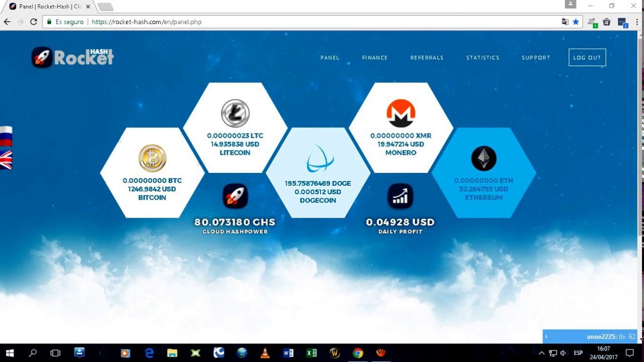Switch language with the Russian flag

(x=6, y=136)
